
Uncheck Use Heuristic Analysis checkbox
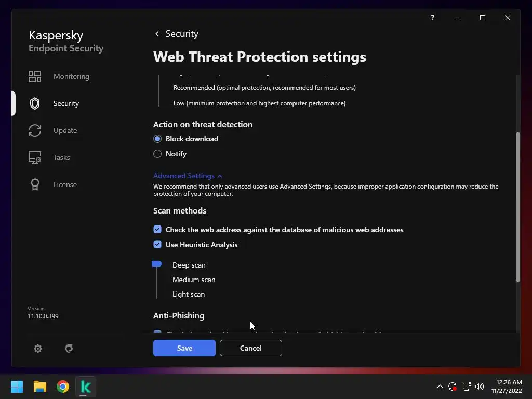click(157, 244)
